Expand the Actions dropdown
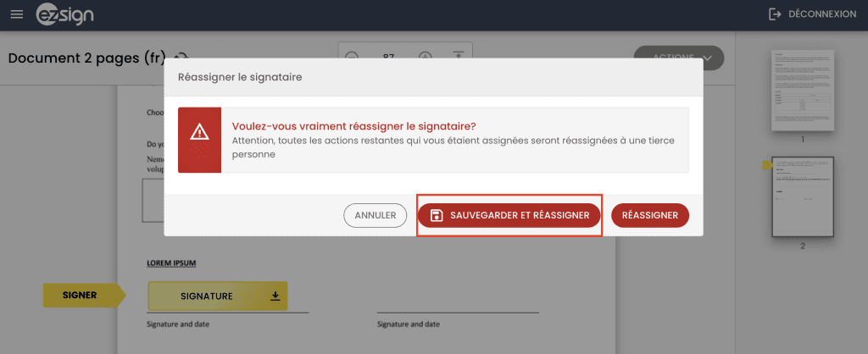 pyautogui.click(x=678, y=58)
